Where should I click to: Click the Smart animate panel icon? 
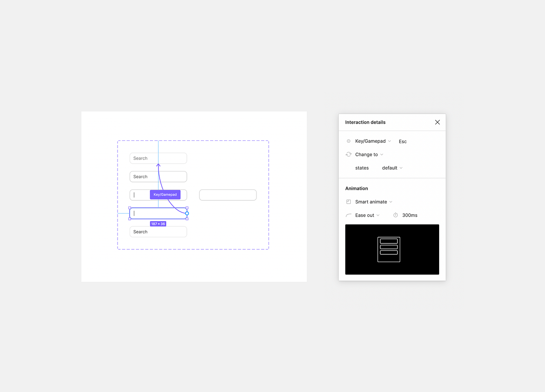pyautogui.click(x=348, y=201)
